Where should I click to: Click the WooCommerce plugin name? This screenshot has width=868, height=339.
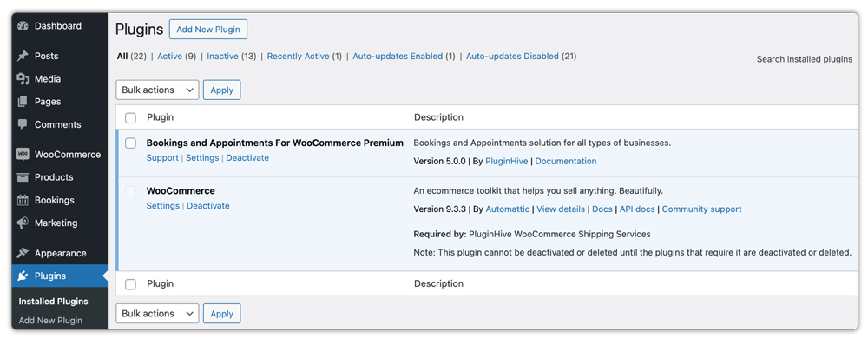tap(181, 191)
